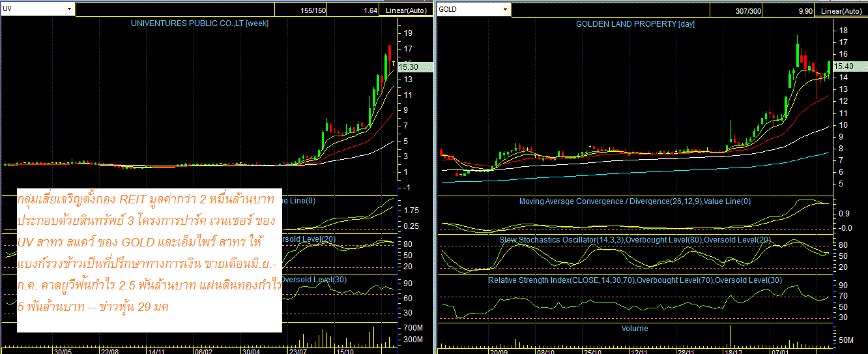Screen dimensions: 868x354
Task: Click the GOLD Slow Stochastics Oscillator label
Action: click(635, 240)
